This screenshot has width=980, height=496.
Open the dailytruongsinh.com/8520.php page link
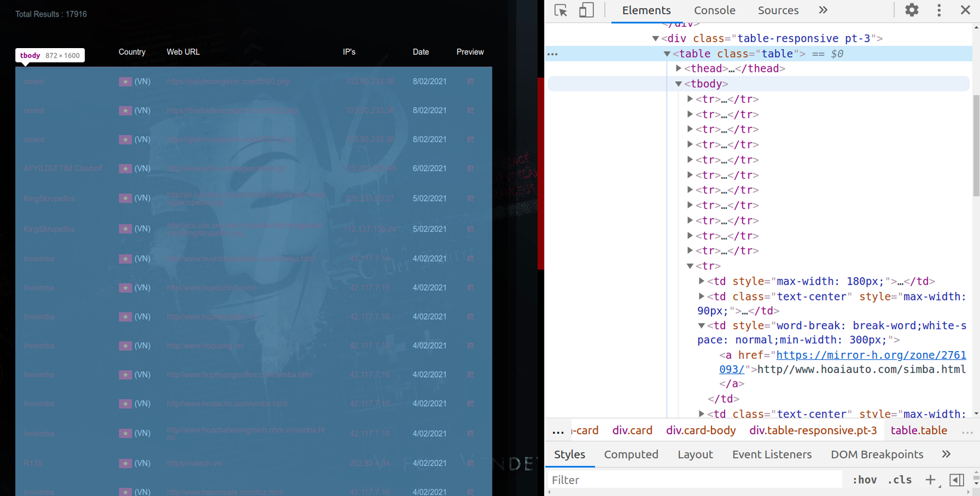228,81
